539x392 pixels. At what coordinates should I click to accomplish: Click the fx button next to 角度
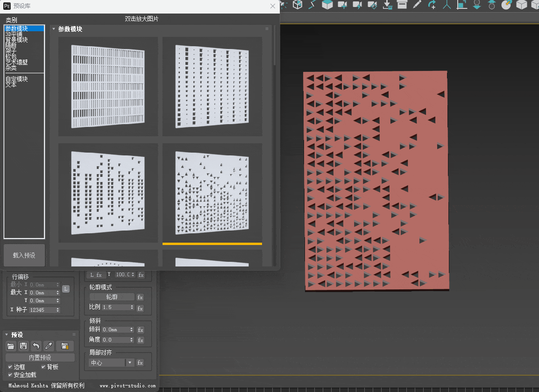pos(140,340)
